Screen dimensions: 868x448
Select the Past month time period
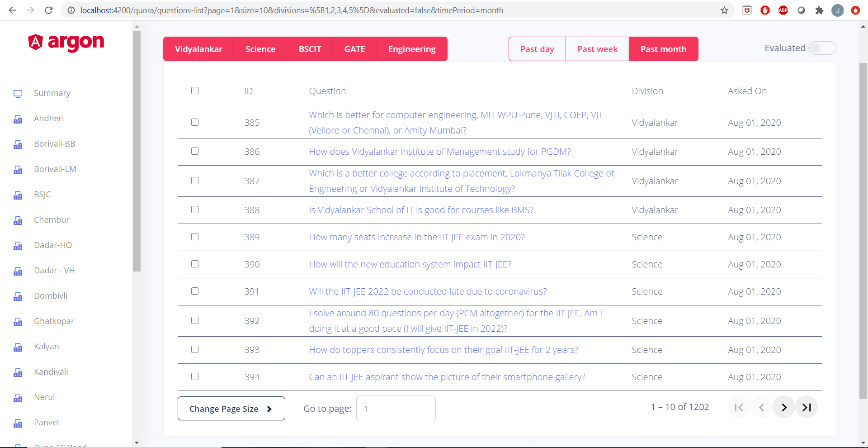pyautogui.click(x=663, y=49)
